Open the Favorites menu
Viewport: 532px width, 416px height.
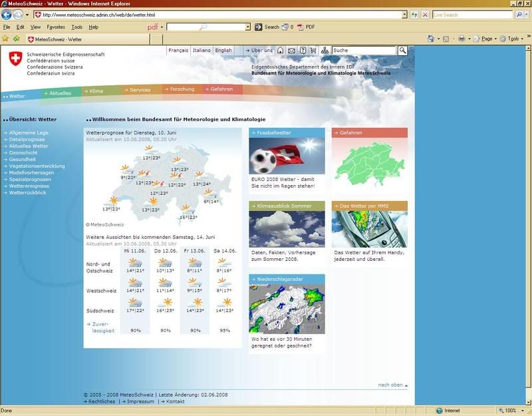point(56,27)
